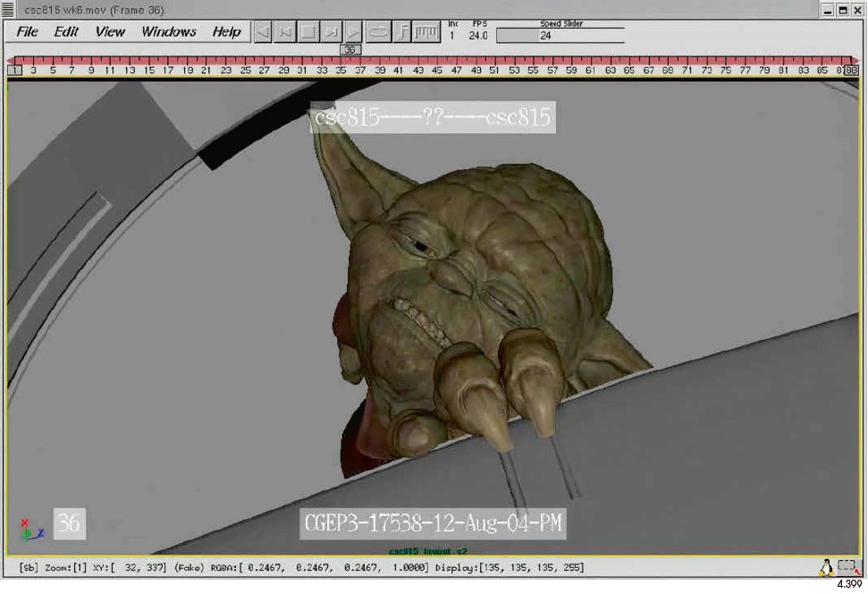Click frame 51 on the timeline ruler
Screen dimensions: 868x594
[493, 67]
